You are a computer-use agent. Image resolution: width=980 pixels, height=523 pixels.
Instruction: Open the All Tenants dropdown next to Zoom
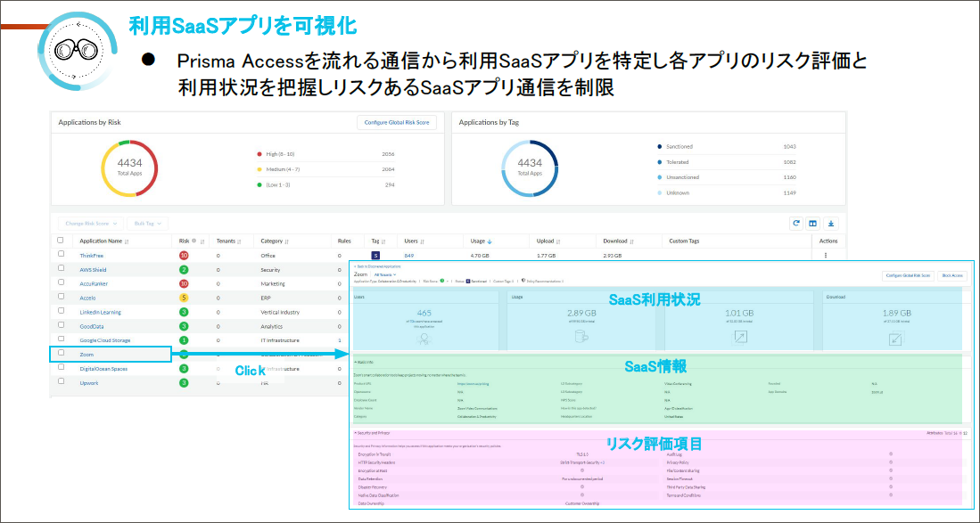[x=385, y=274]
